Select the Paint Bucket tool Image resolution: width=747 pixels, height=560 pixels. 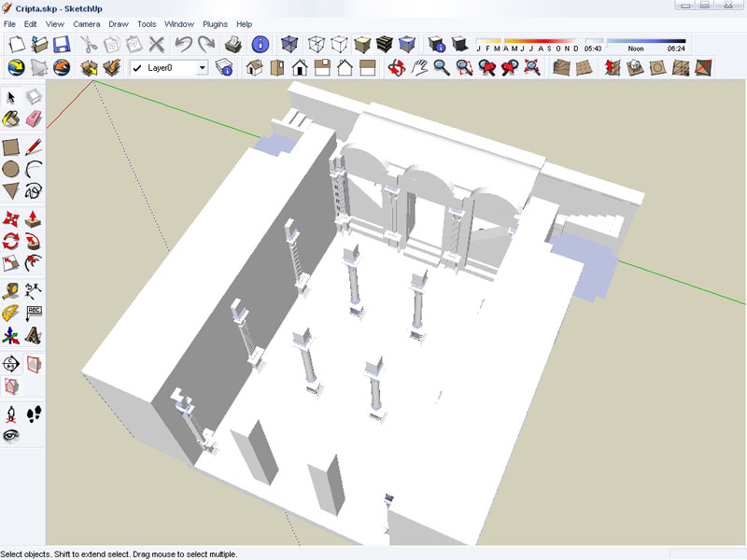[11, 119]
